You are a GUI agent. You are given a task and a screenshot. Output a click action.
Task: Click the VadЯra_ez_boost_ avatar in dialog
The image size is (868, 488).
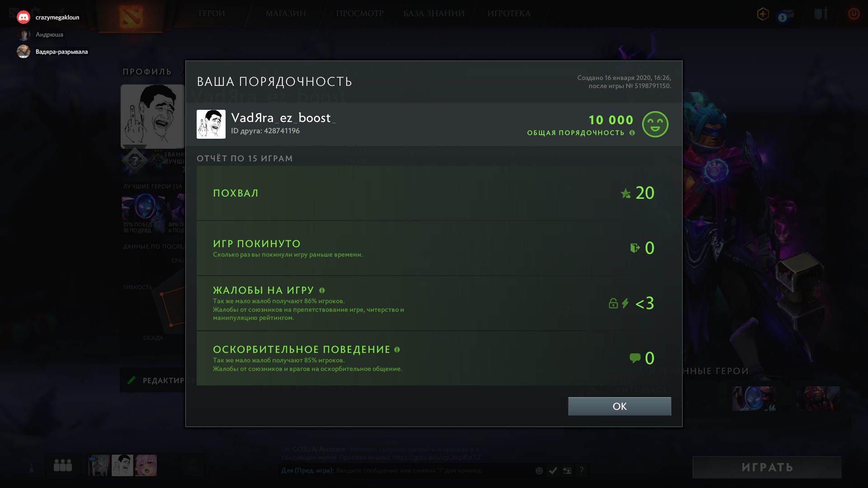[x=211, y=124]
